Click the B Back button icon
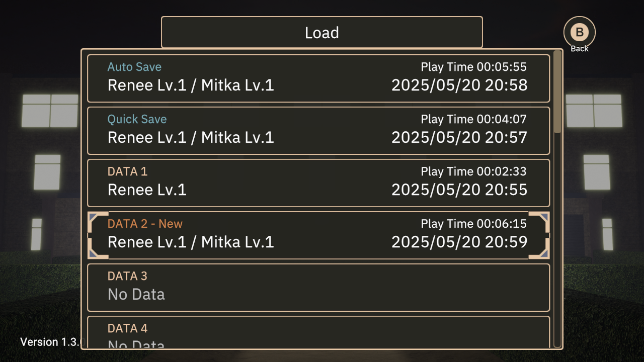Image resolution: width=644 pixels, height=362 pixels. coord(579,32)
